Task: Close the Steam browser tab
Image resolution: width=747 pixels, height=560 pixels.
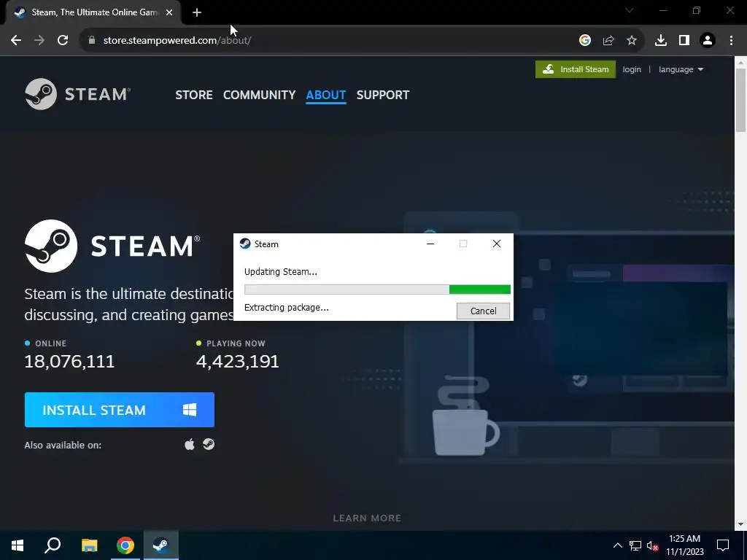Action: tap(169, 13)
